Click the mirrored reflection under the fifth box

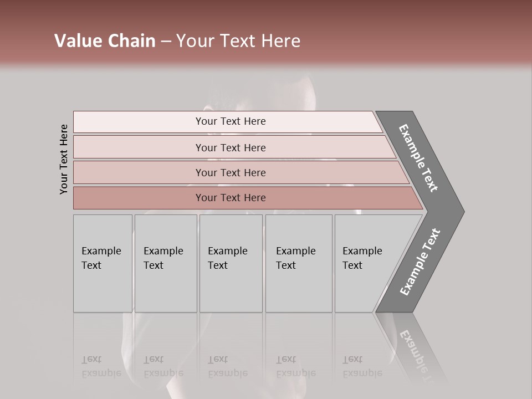[x=362, y=366]
